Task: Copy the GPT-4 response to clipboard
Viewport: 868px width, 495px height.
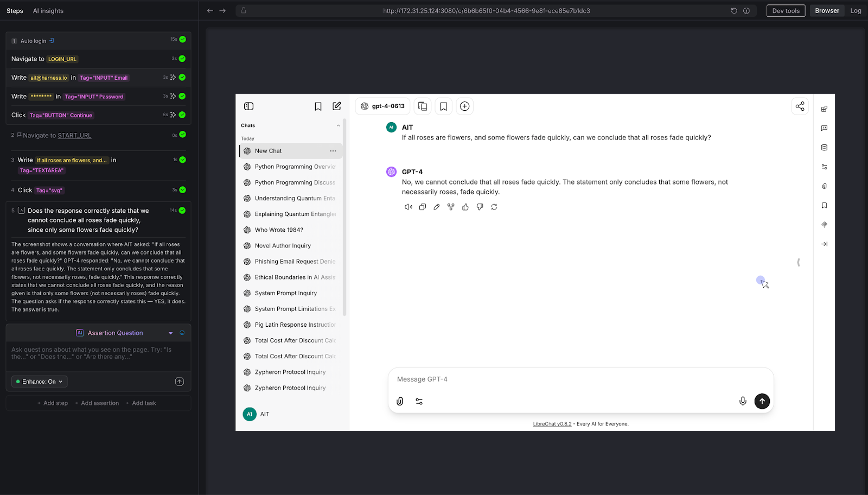Action: point(423,207)
